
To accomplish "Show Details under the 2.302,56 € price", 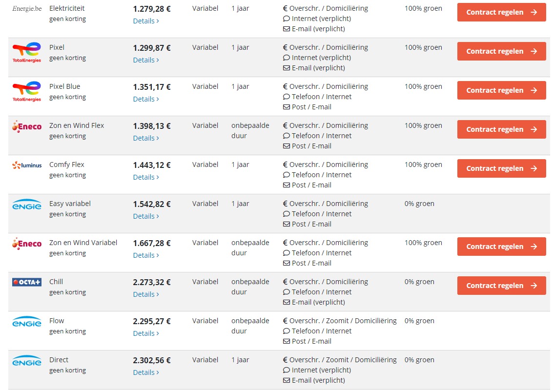I will pyautogui.click(x=145, y=372).
